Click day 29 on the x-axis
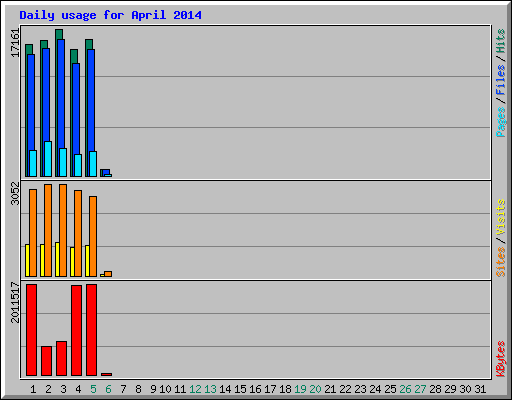512x400 pixels. [x=450, y=389]
